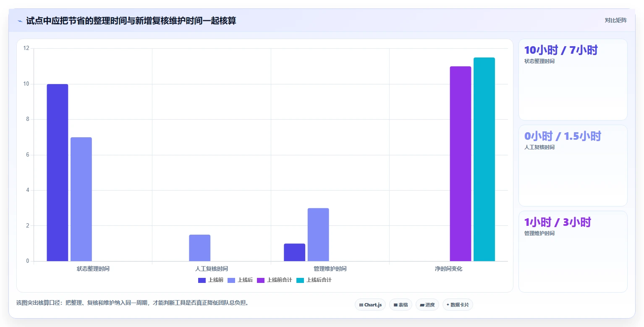
Task: Click the 上线后 bar for 状态整理时间
Action: 81,199
